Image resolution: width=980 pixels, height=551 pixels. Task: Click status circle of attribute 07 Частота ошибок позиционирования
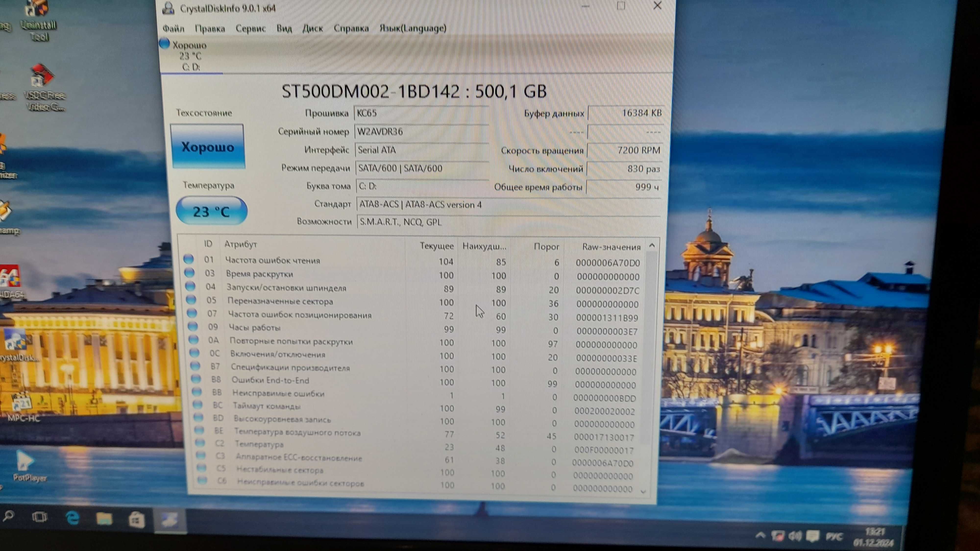pyautogui.click(x=192, y=313)
